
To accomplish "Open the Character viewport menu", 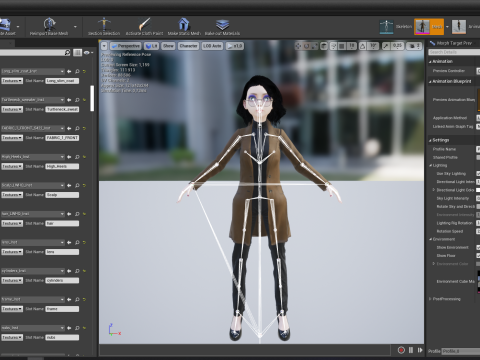I will tap(188, 46).
